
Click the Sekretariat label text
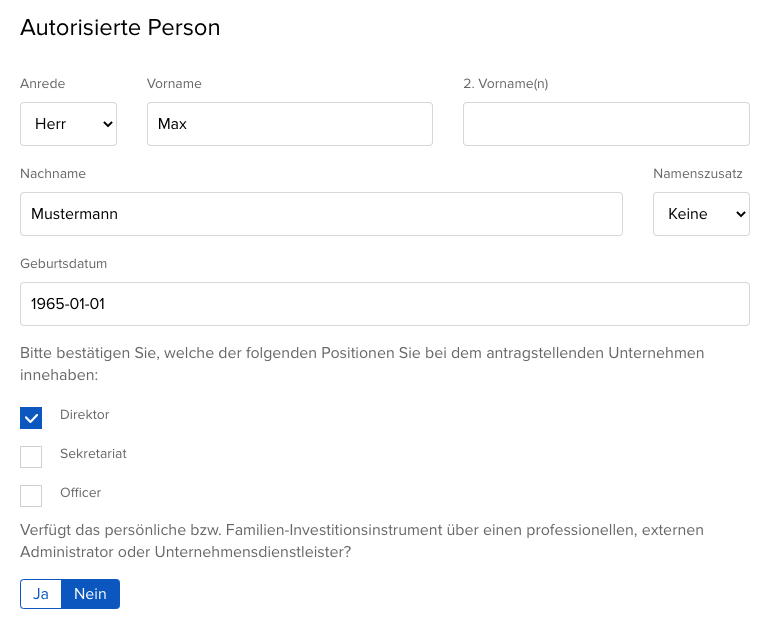tap(93, 453)
